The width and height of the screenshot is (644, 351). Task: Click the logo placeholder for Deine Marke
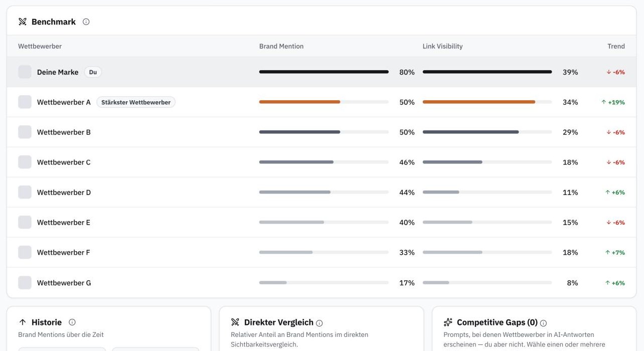[25, 72]
